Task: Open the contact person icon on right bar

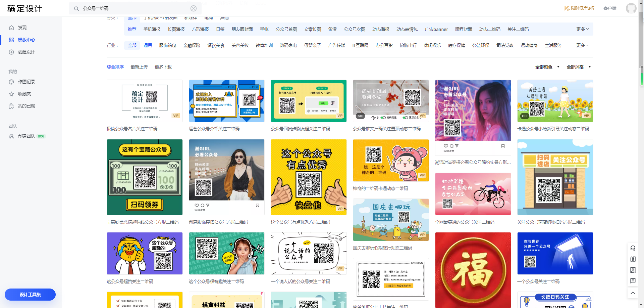Action: click(633, 270)
